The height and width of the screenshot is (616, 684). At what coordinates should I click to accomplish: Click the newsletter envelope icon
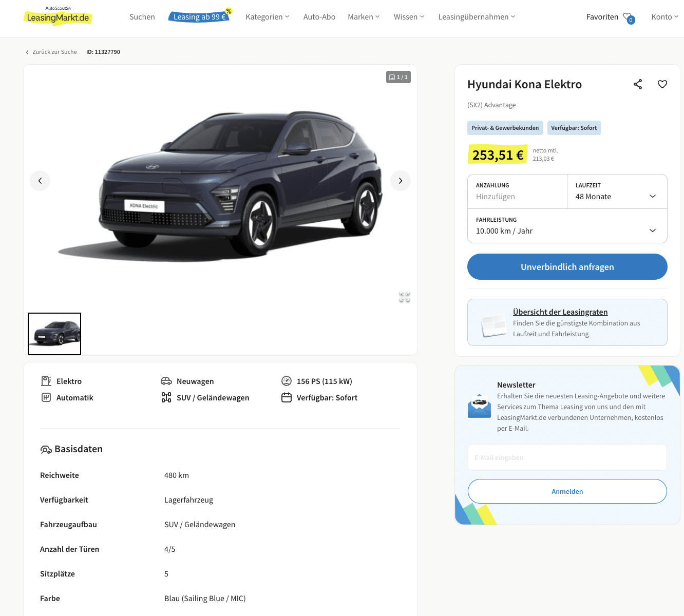(480, 406)
